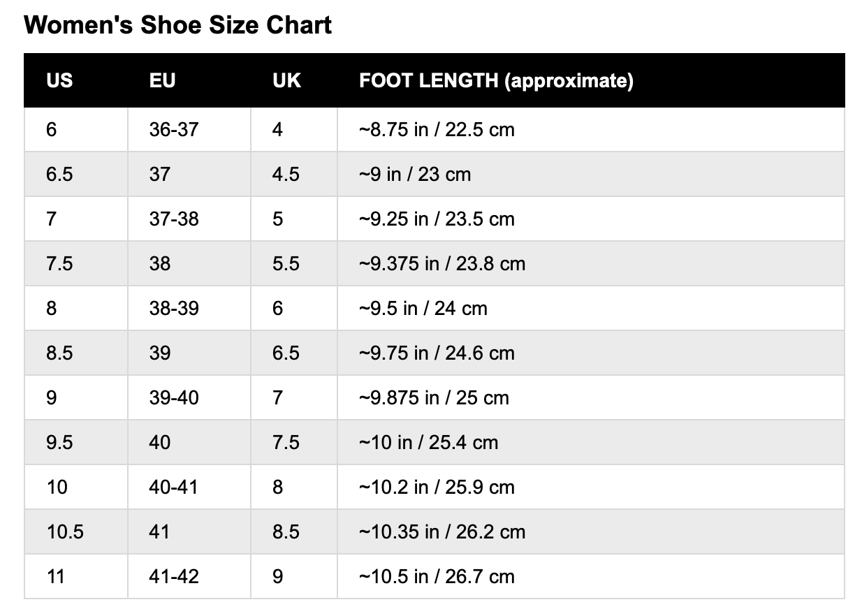Select the Women's Shoe Size Chart title
The height and width of the screenshot is (616, 862).
point(178,25)
